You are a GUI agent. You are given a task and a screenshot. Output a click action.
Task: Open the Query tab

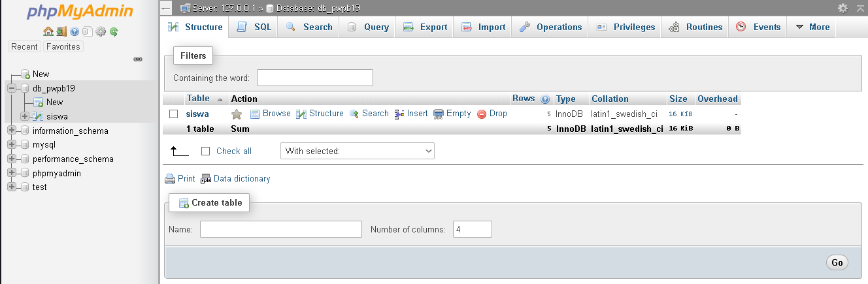point(368,27)
